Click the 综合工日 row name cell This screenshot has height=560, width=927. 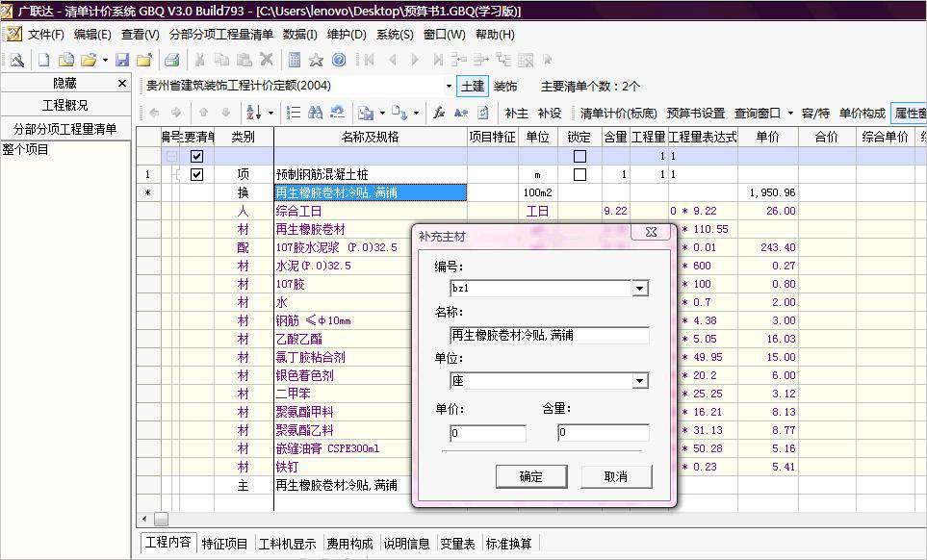pos(371,211)
